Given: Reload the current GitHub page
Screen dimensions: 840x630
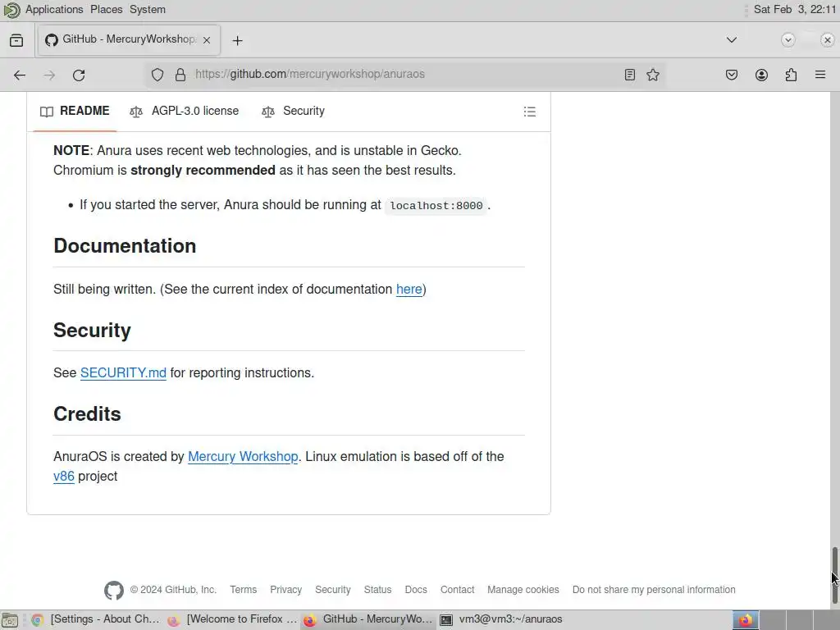Looking at the screenshot, I should coord(79,75).
